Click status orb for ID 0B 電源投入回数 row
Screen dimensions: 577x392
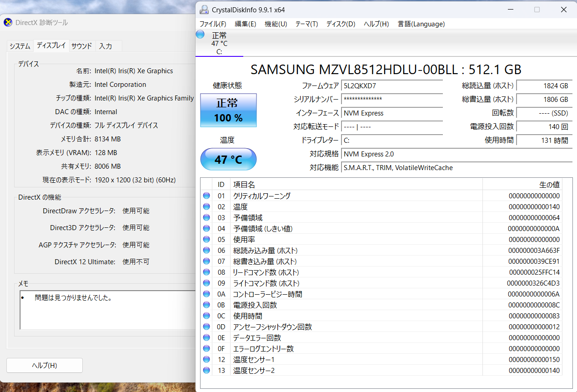[206, 305]
